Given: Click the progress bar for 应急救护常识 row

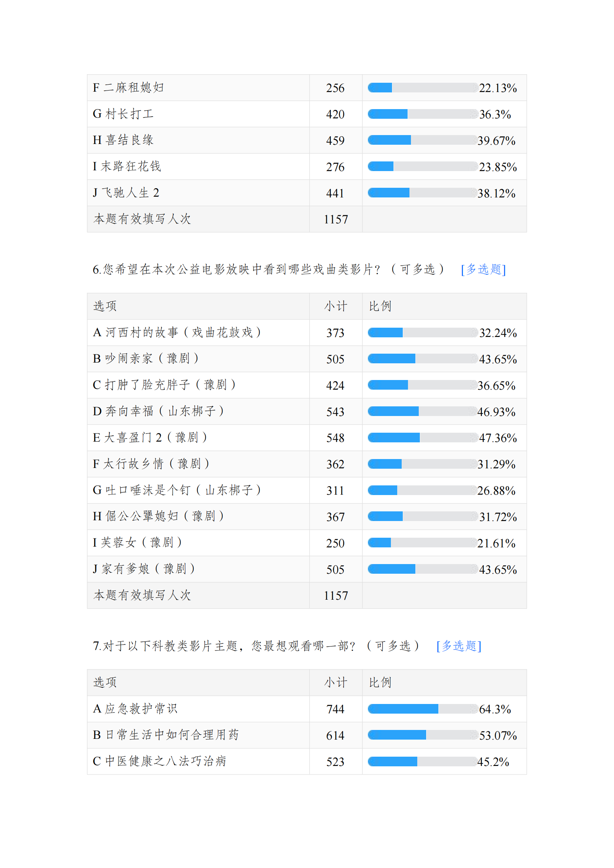Looking at the screenshot, I should coord(422,709).
